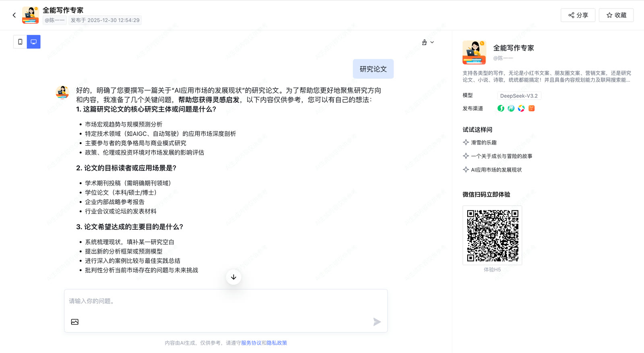
Task: Switch to desktop preview mode
Action: click(34, 42)
